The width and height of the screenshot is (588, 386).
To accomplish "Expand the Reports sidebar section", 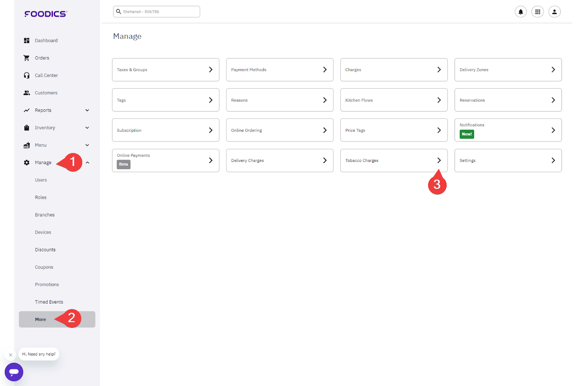I will (x=87, y=110).
